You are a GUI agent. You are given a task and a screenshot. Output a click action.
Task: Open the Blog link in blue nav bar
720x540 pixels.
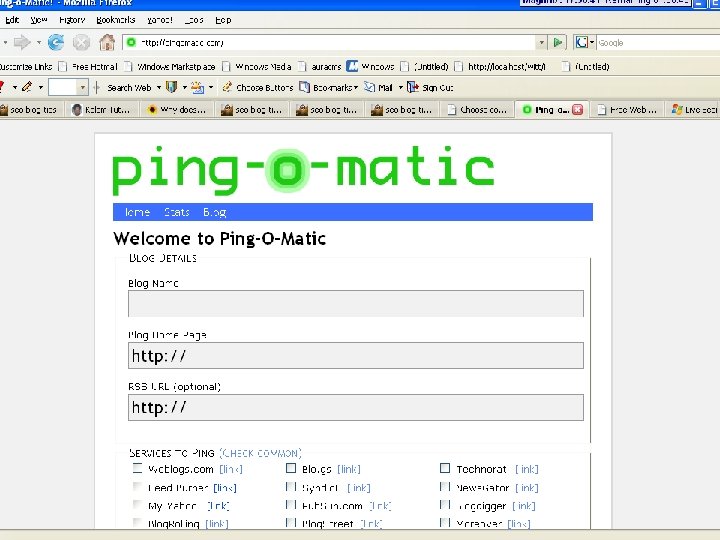pyautogui.click(x=214, y=212)
